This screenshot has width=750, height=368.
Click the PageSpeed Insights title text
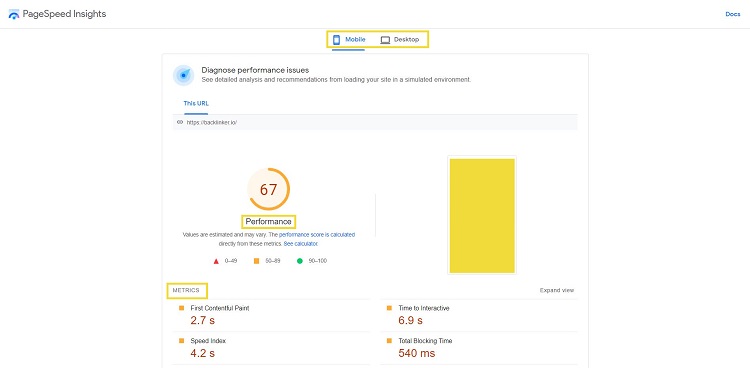tap(65, 14)
